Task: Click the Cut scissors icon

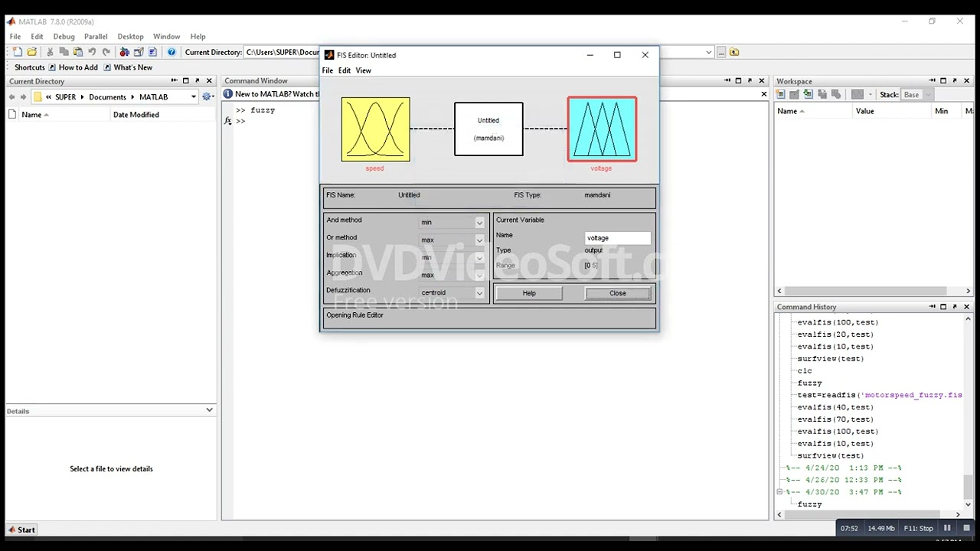Action: point(51,52)
